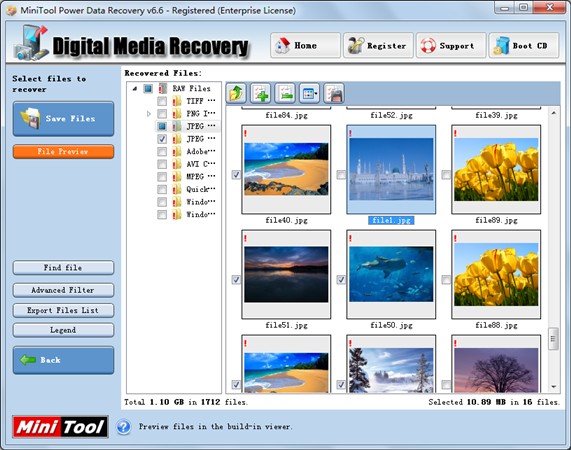Select the highlighted JPEG tree row
The height and width of the screenshot is (450, 571).
point(187,126)
